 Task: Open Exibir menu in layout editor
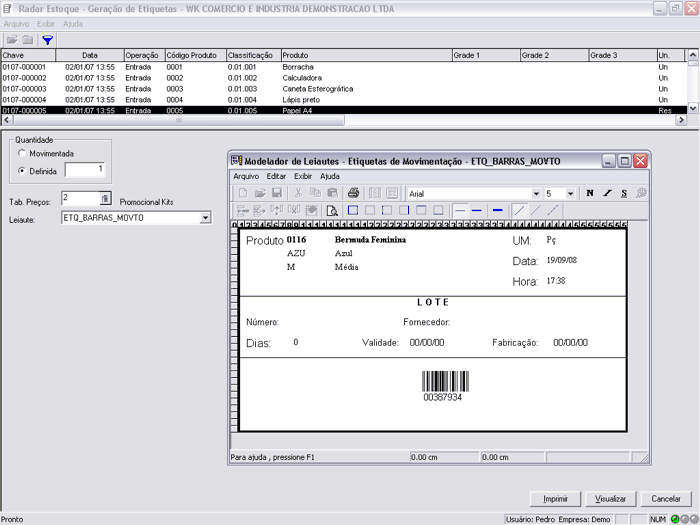(303, 176)
